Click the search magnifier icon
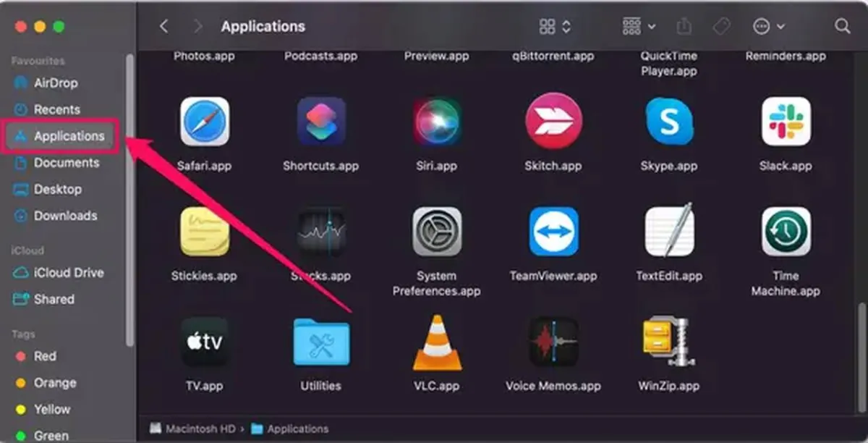Image resolution: width=868 pixels, height=443 pixels. pyautogui.click(x=842, y=27)
